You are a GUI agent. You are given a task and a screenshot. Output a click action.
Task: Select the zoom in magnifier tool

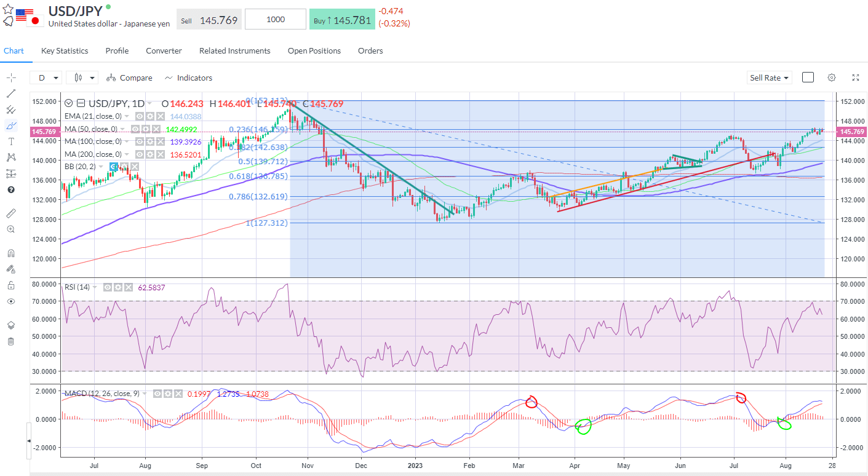[10, 229]
